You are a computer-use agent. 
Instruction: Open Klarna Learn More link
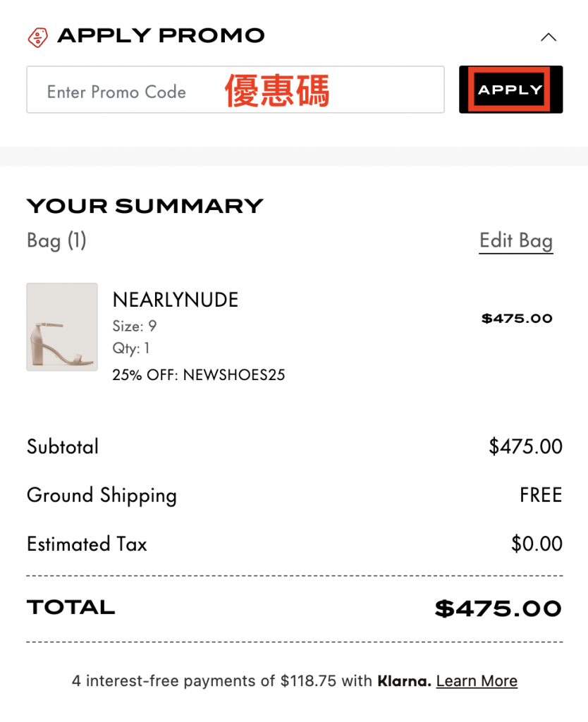477,681
